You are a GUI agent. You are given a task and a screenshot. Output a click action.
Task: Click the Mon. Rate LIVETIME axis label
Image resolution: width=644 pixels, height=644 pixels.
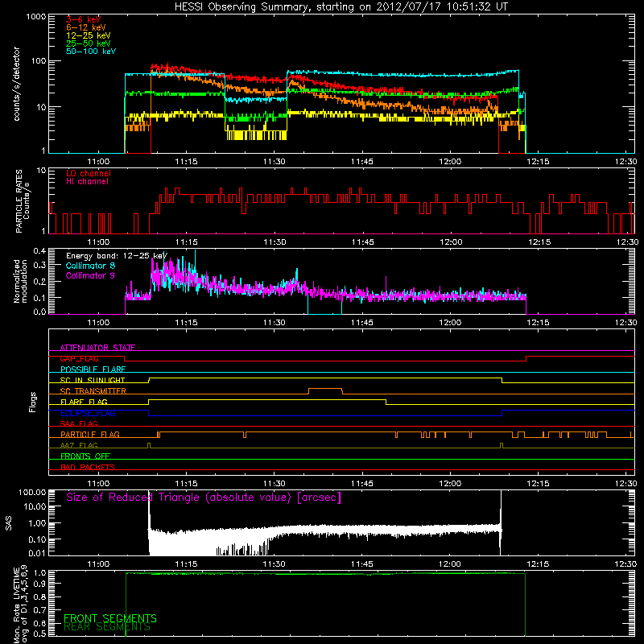(21, 605)
